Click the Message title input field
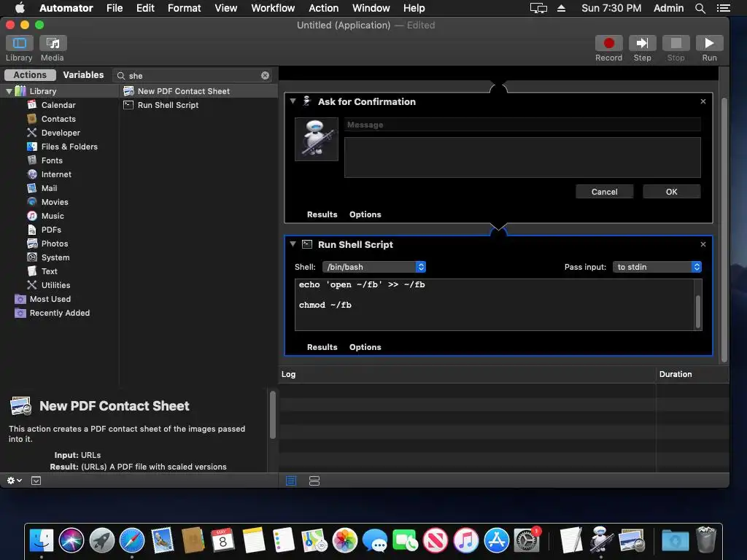This screenshot has height=560, width=747. point(522,125)
